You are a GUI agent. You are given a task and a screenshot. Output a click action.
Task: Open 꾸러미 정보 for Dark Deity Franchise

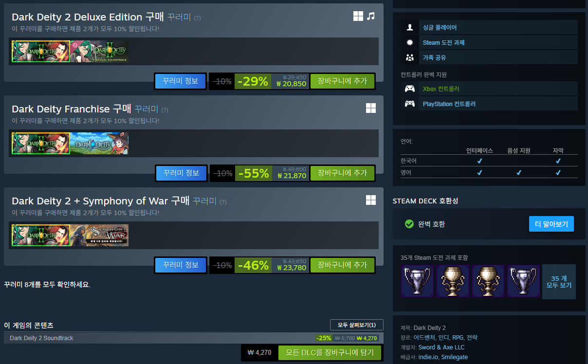pyautogui.click(x=182, y=173)
